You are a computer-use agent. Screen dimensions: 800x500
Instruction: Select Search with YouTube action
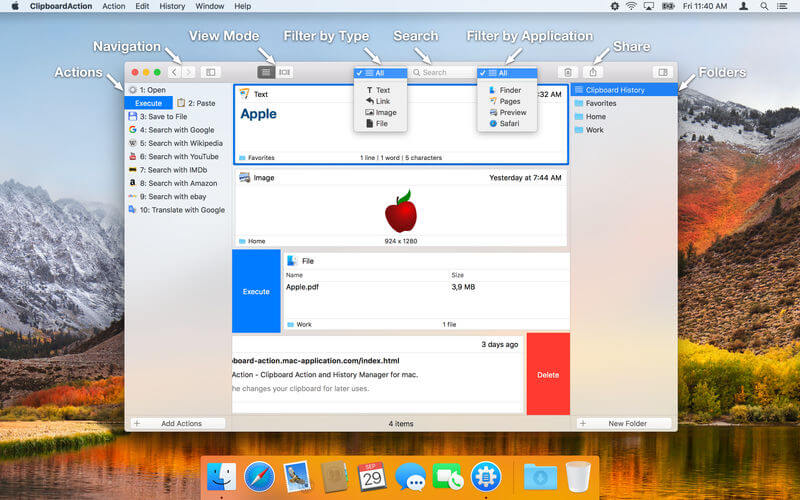[x=176, y=157]
